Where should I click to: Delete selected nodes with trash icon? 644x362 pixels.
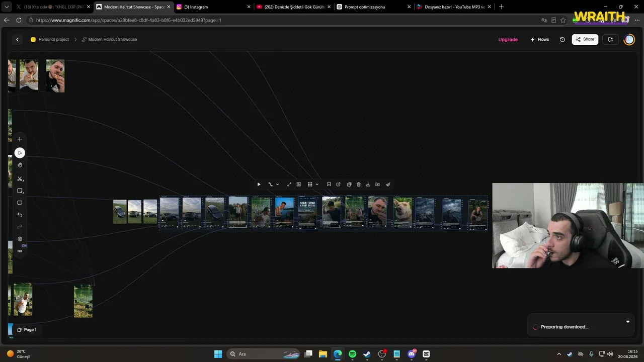(x=358, y=185)
